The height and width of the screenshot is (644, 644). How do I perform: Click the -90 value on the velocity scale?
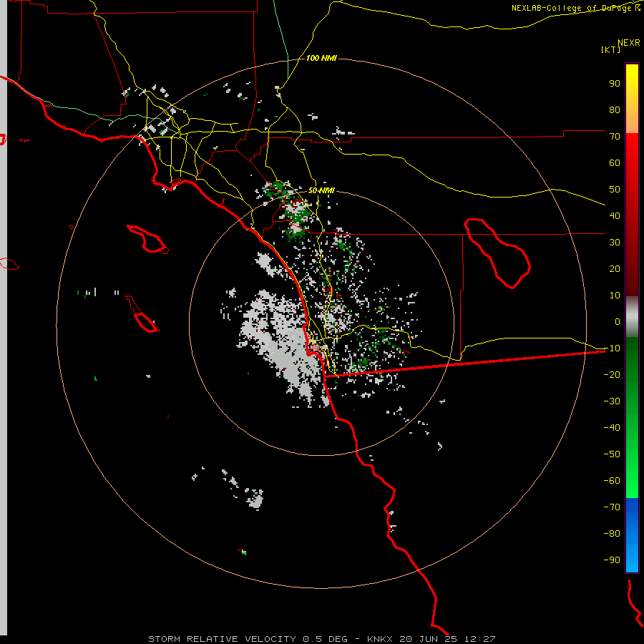[612, 560]
